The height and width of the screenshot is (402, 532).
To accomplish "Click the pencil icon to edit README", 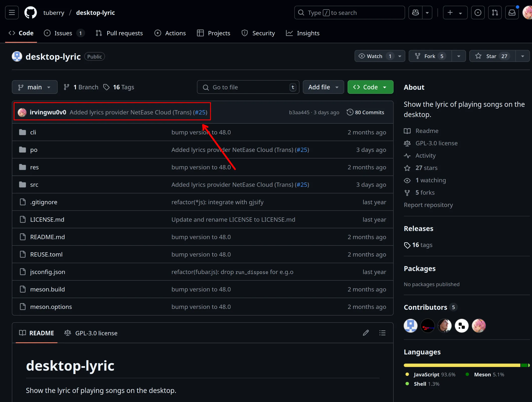I will 366,333.
